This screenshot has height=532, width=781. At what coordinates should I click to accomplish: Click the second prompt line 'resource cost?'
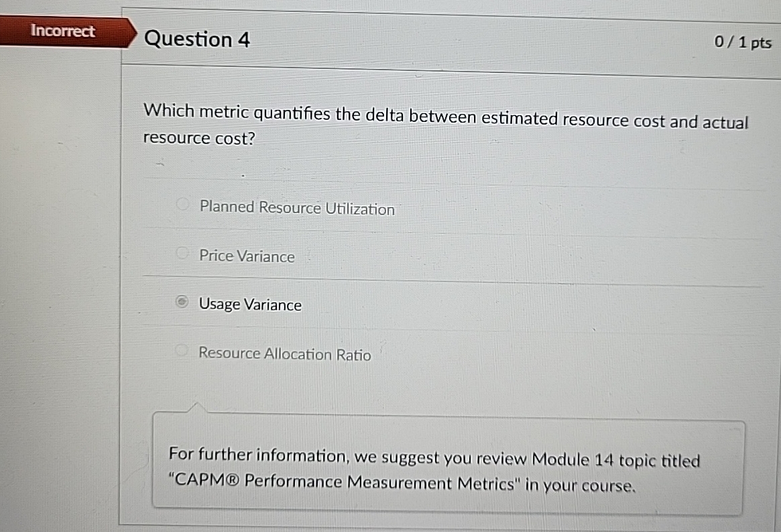pos(199,139)
